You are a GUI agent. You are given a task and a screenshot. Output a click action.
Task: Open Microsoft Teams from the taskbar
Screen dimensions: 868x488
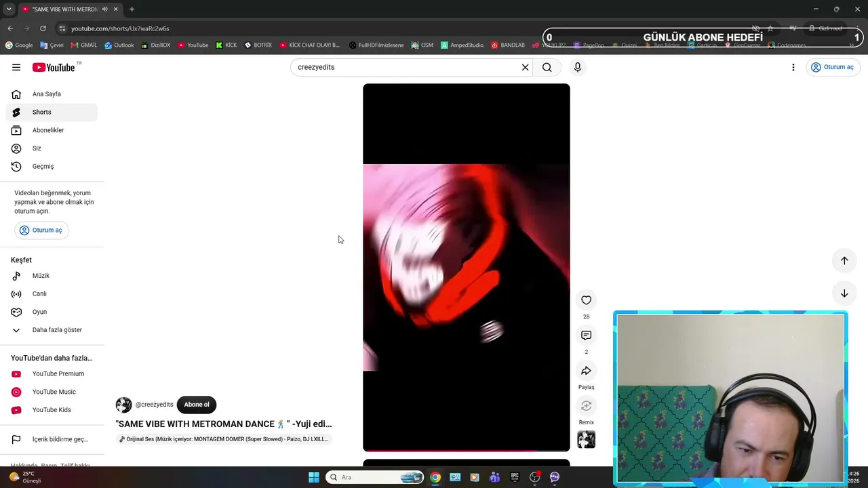[x=494, y=477]
